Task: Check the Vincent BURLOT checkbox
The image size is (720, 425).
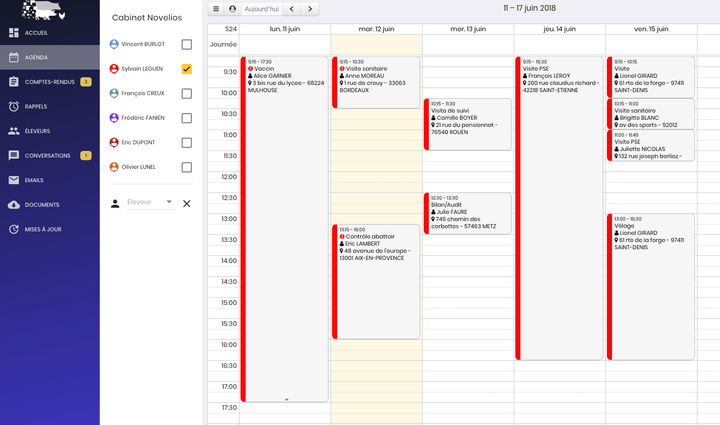Action: click(186, 45)
